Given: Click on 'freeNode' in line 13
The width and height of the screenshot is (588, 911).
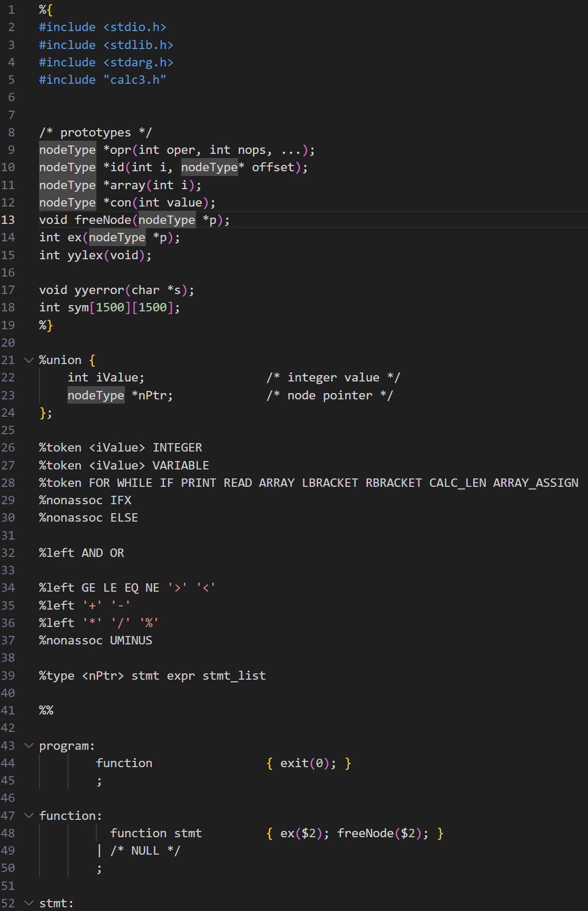Looking at the screenshot, I should [x=103, y=220].
